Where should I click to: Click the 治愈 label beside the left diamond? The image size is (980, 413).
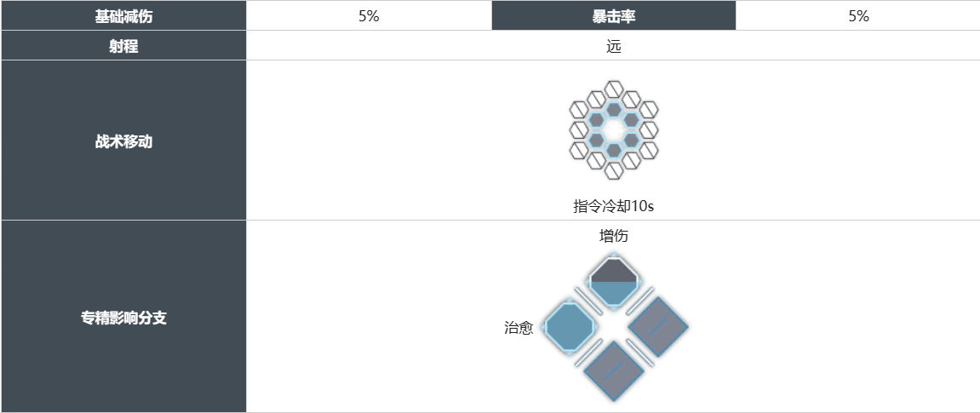pos(519,327)
